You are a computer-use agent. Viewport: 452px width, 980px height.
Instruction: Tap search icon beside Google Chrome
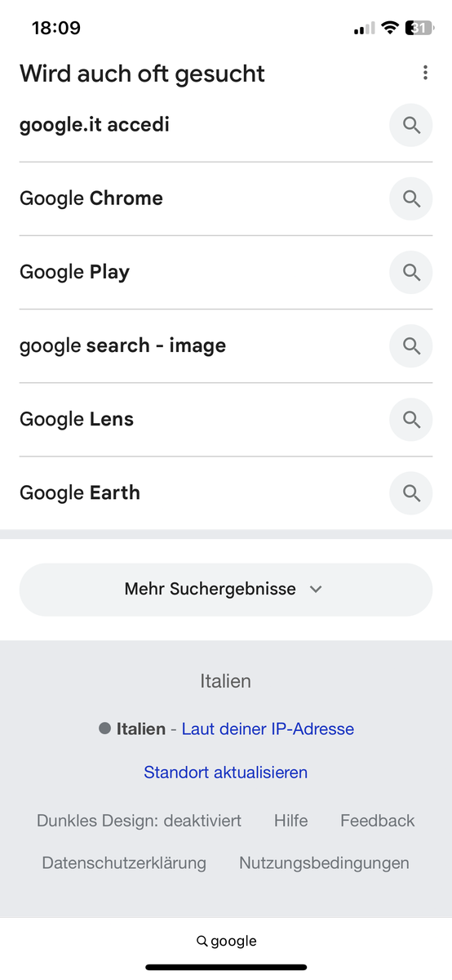tap(411, 198)
